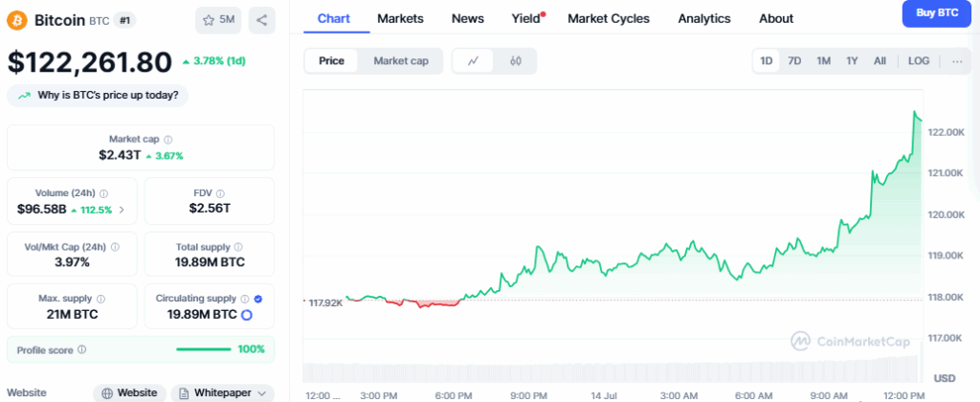Click the $2.43T market cap value
The image size is (980, 402).
pos(120,155)
